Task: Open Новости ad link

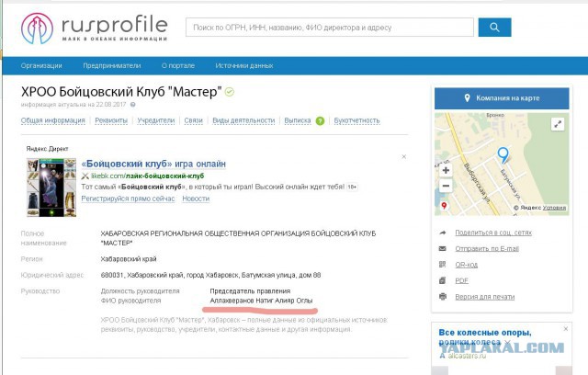Action: pos(196,199)
